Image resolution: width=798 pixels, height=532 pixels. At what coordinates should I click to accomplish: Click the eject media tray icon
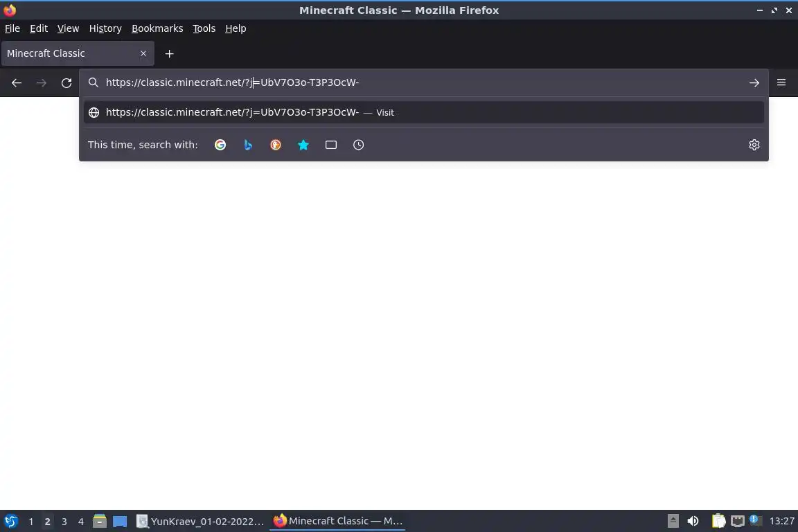pos(673,521)
